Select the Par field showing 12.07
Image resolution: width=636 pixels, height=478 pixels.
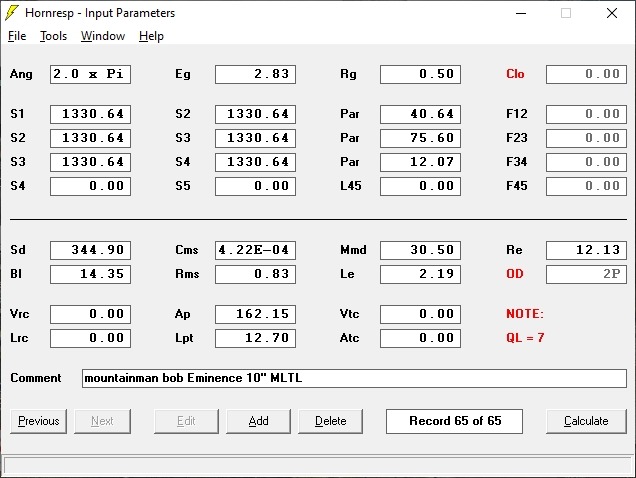tap(420, 162)
